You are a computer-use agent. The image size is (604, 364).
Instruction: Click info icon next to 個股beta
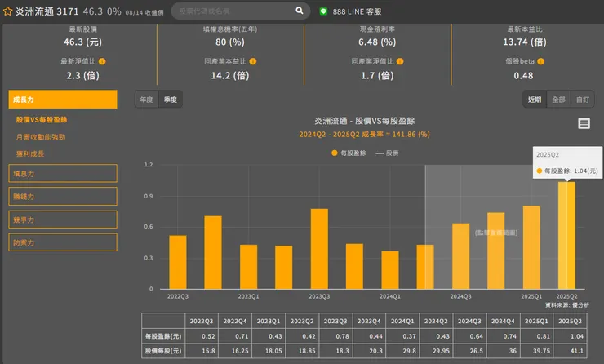[541, 61]
